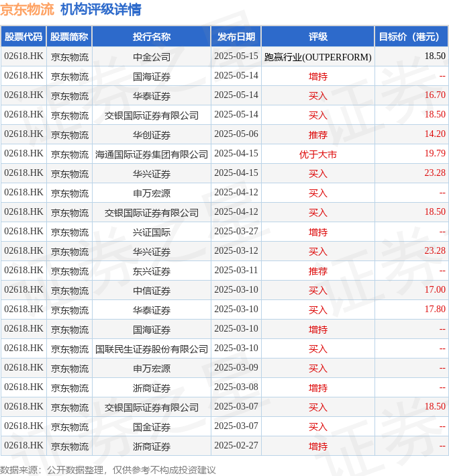Click date 2025-03-27

tap(236, 232)
